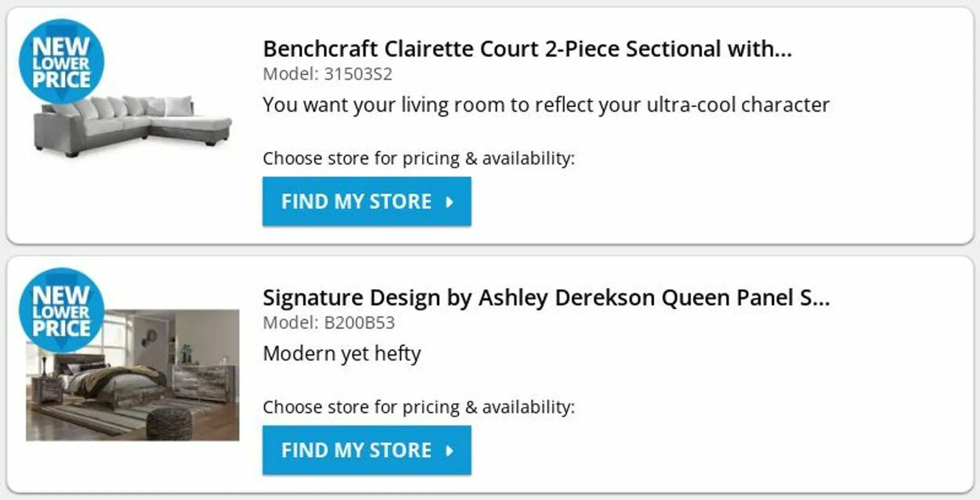Viewport: 980px width, 500px height.
Task: Click the arrow icon in the first Find My Store button
Action: (x=449, y=202)
